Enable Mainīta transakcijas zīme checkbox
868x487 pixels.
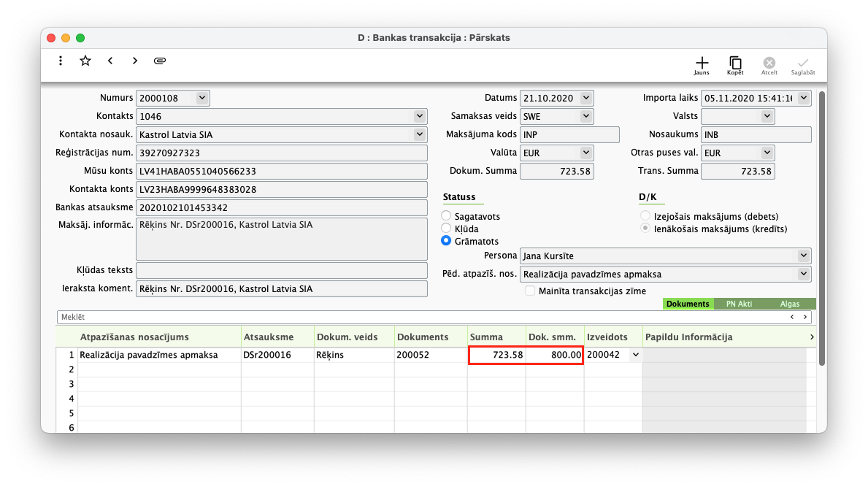pos(531,291)
